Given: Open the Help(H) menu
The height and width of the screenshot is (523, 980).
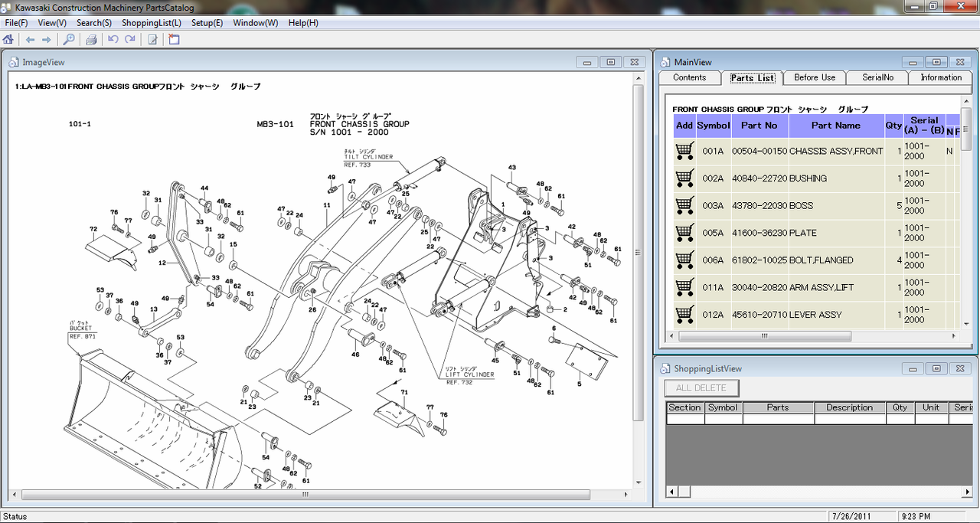Looking at the screenshot, I should 303,23.
